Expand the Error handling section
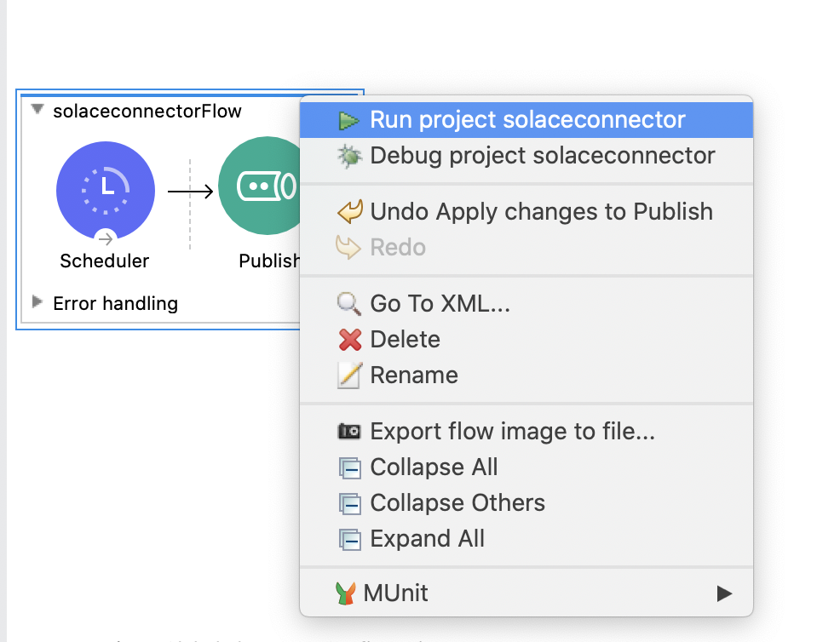Screen dimensions: 840x642 [x=37, y=301]
